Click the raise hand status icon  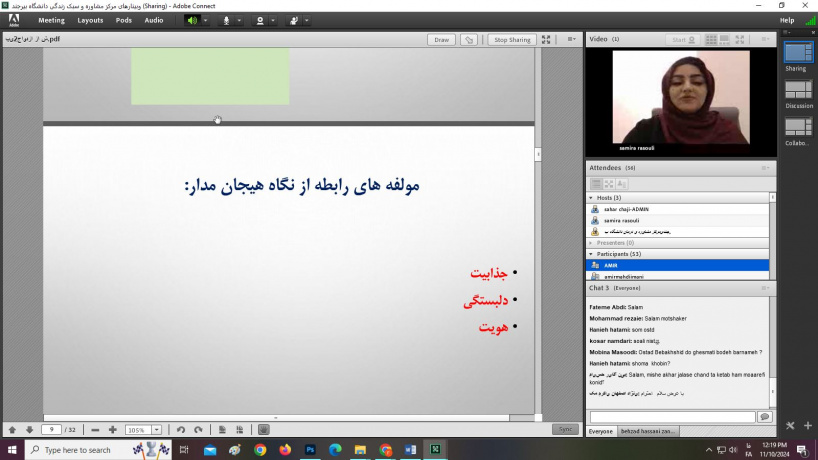[294, 20]
